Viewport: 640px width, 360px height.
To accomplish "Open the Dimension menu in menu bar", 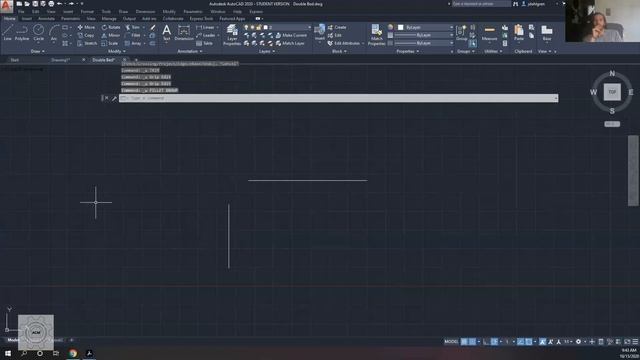I will (145, 12).
